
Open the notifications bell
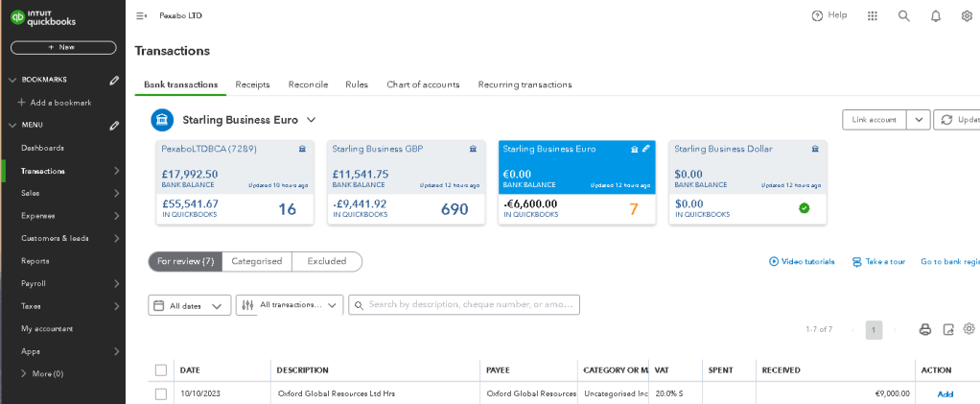[936, 17]
